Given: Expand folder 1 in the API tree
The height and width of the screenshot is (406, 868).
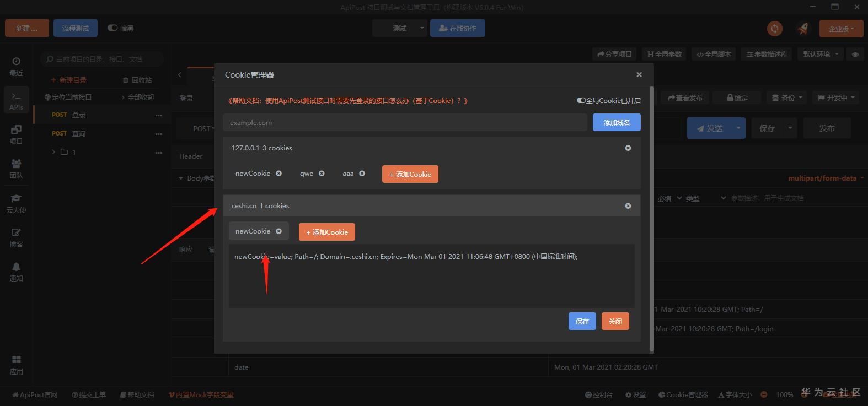Looking at the screenshot, I should coord(53,152).
